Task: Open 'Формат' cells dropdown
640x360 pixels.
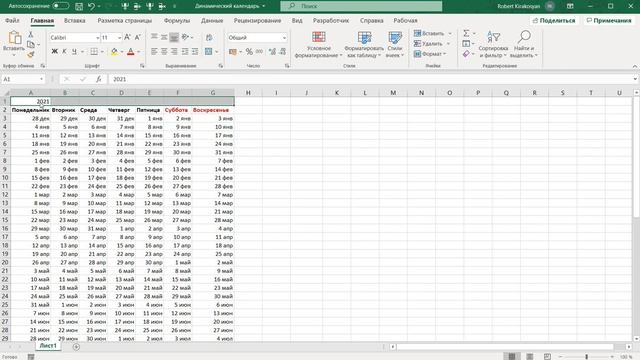Action: coord(444,54)
